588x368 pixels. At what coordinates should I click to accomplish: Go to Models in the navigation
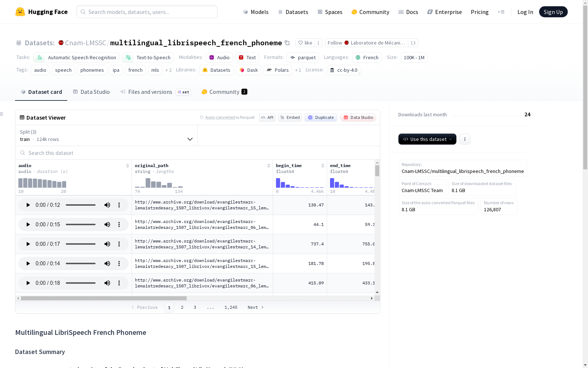coord(256,12)
